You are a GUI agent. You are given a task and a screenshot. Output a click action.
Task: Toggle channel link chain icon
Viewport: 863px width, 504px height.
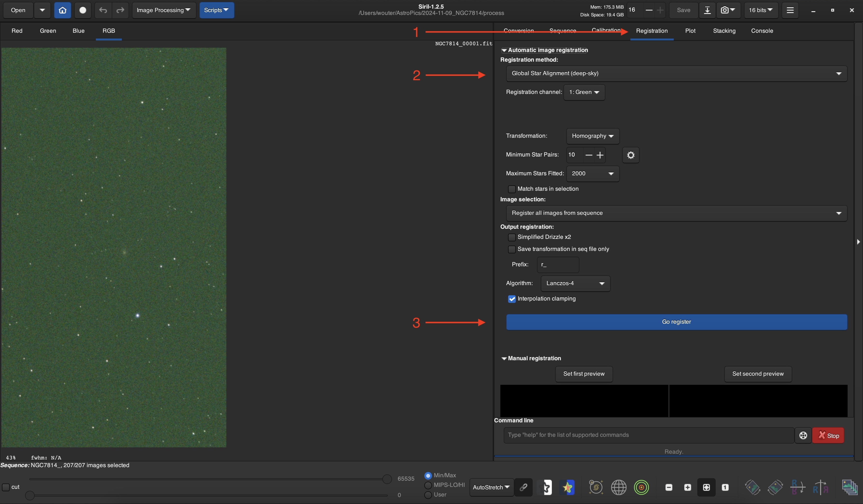[523, 487]
